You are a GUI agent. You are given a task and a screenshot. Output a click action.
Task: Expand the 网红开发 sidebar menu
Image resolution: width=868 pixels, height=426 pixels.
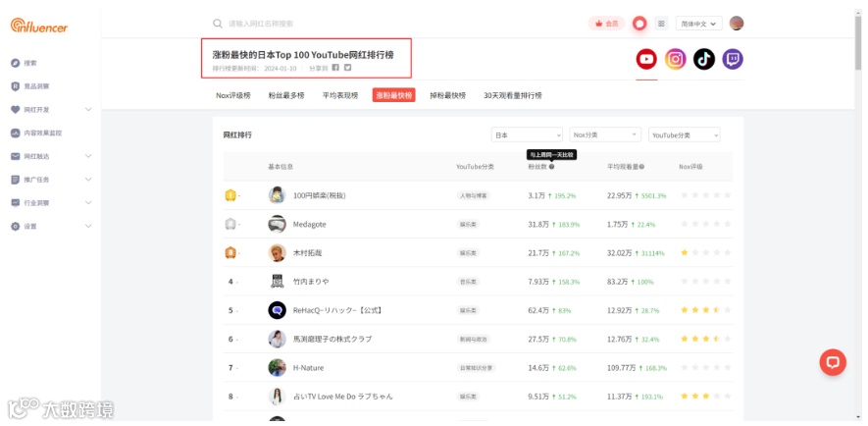pos(88,110)
